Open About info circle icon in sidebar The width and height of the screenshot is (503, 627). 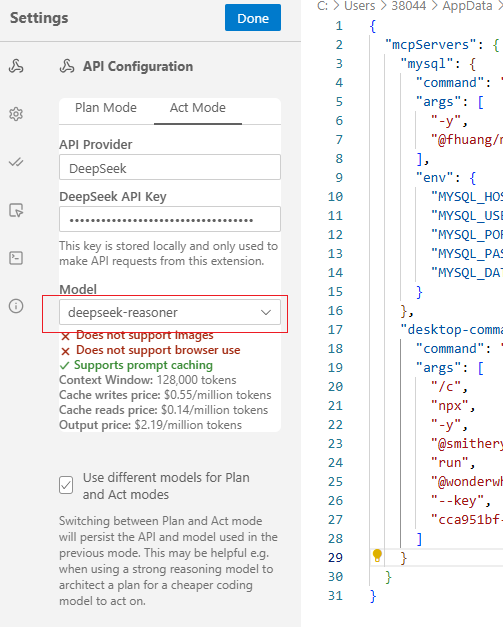point(16,306)
